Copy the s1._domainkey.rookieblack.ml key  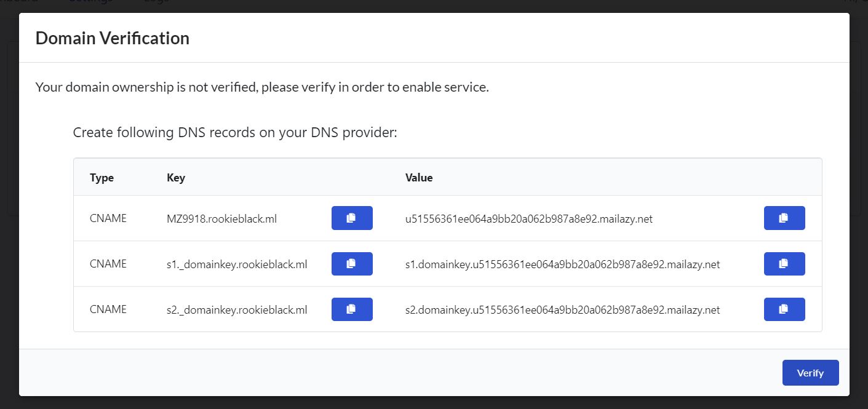click(352, 264)
